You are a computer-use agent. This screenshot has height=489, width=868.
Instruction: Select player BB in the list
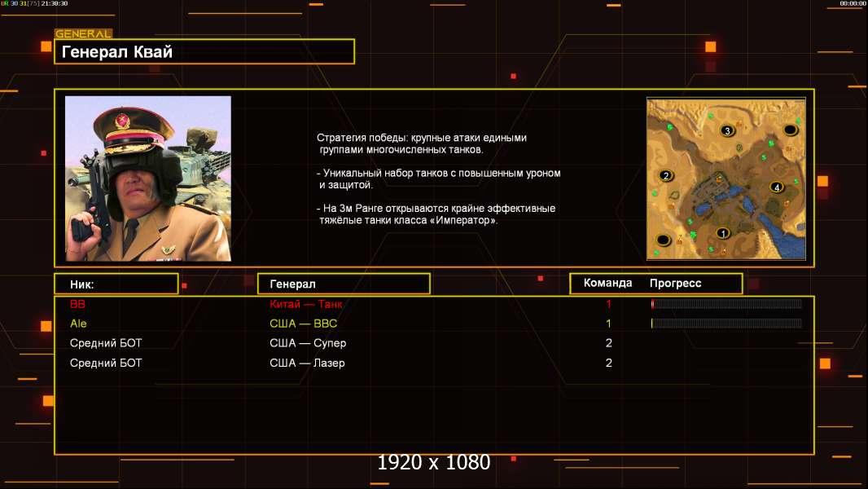pos(77,304)
